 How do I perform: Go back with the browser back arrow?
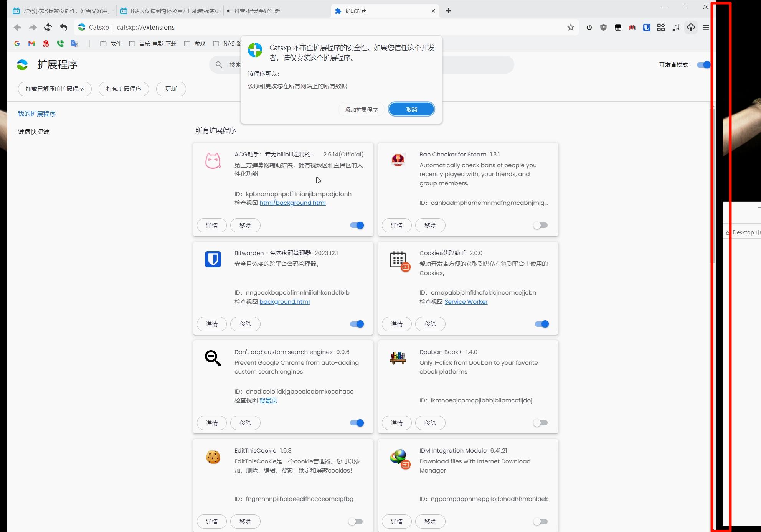pos(17,27)
